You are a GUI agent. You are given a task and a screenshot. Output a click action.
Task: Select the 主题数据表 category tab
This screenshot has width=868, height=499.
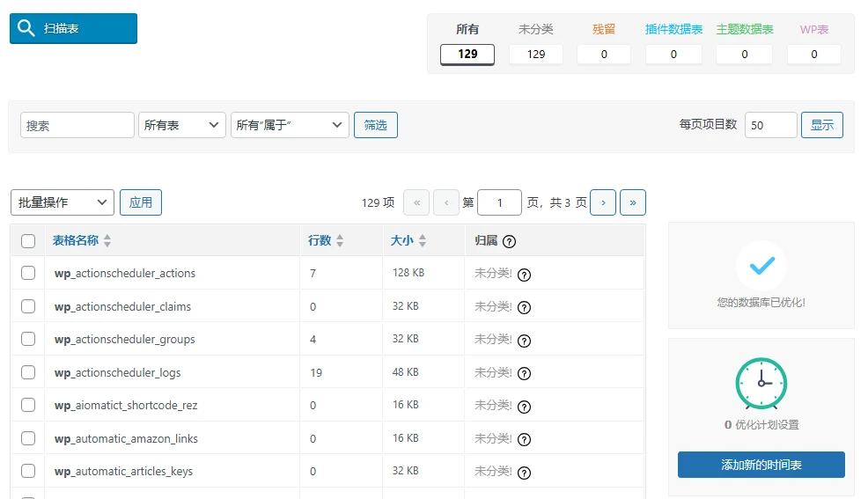(745, 46)
